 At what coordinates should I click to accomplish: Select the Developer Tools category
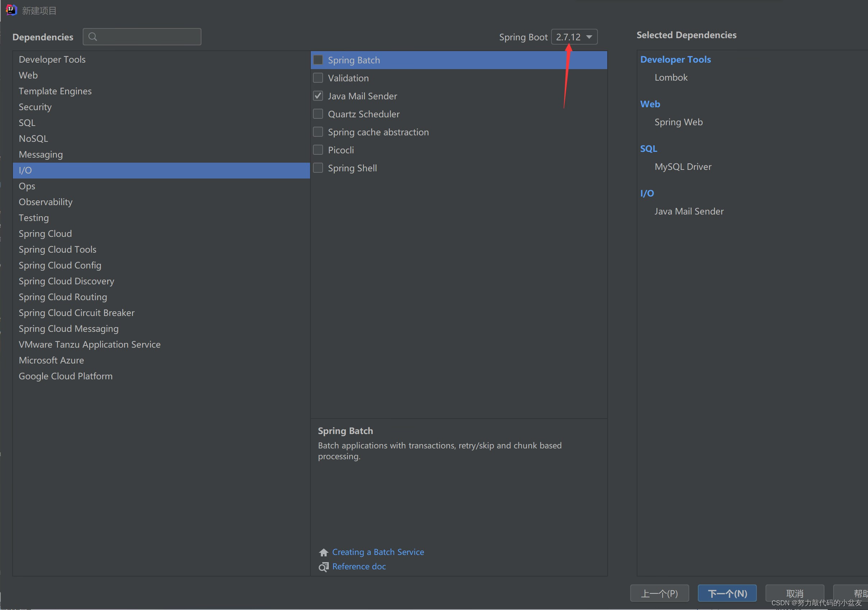[52, 59]
